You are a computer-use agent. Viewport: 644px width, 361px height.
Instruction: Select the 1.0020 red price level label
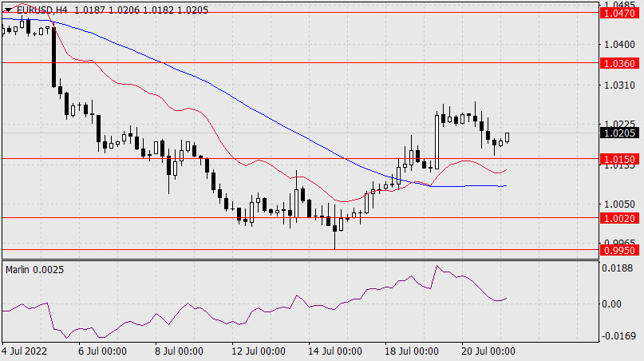pyautogui.click(x=620, y=218)
